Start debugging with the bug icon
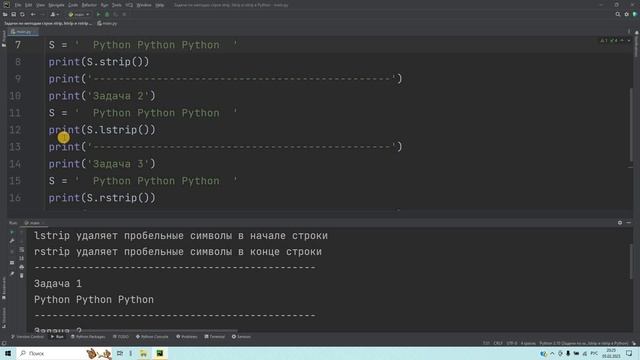 point(107,14)
